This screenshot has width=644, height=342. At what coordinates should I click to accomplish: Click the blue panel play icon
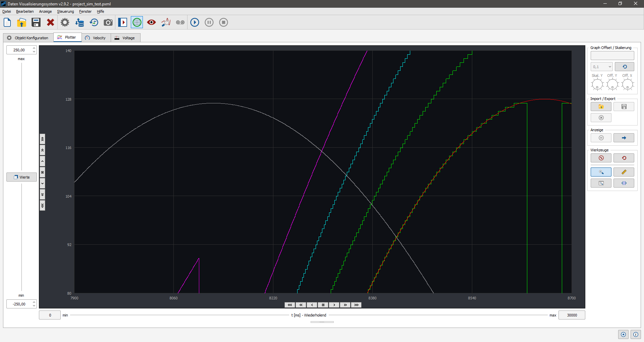point(122,22)
